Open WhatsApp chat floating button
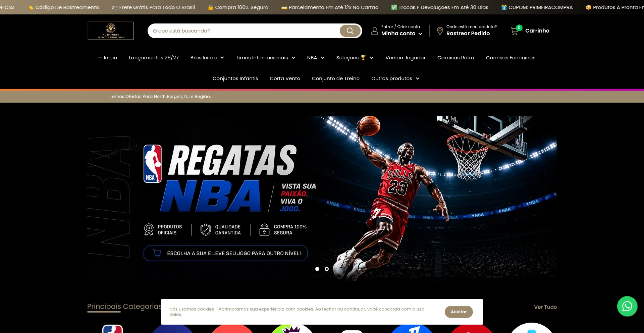Image resolution: width=644 pixels, height=333 pixels. pyautogui.click(x=627, y=306)
